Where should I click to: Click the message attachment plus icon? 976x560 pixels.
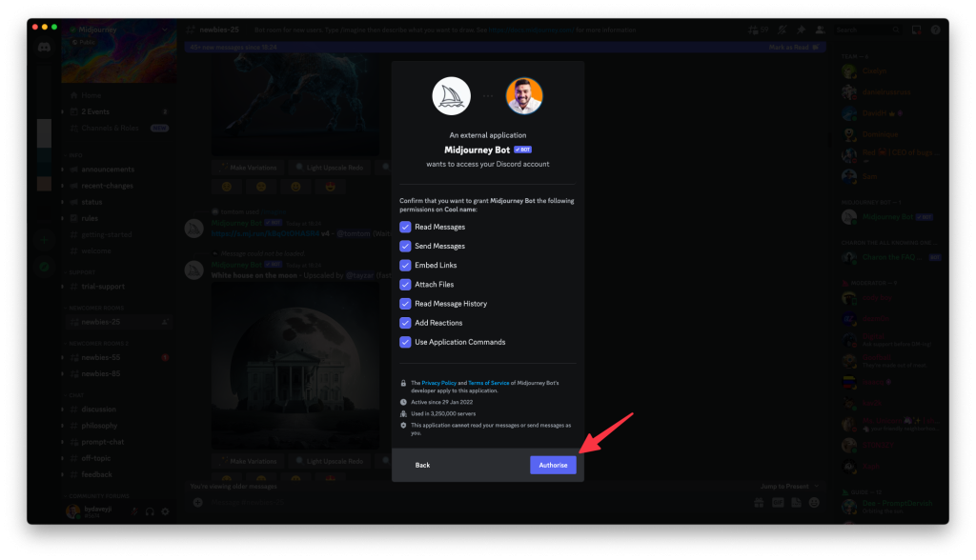coord(198,503)
